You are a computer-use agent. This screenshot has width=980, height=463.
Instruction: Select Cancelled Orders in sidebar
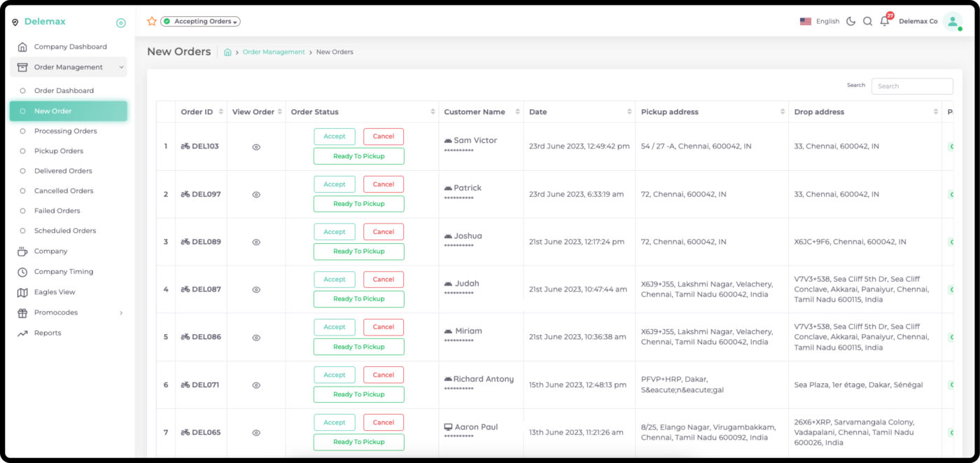click(64, 191)
